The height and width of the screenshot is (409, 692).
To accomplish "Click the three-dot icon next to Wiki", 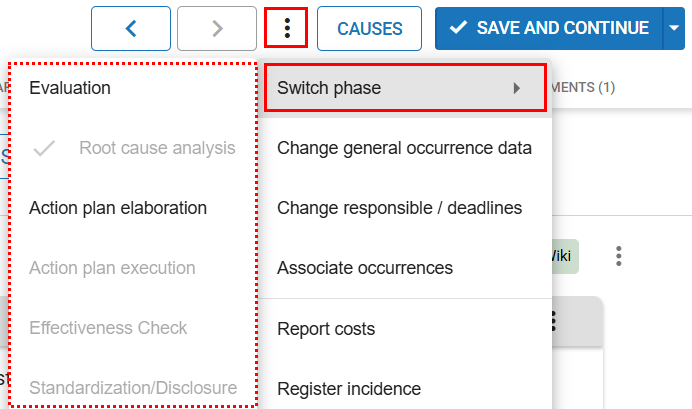I will [619, 256].
